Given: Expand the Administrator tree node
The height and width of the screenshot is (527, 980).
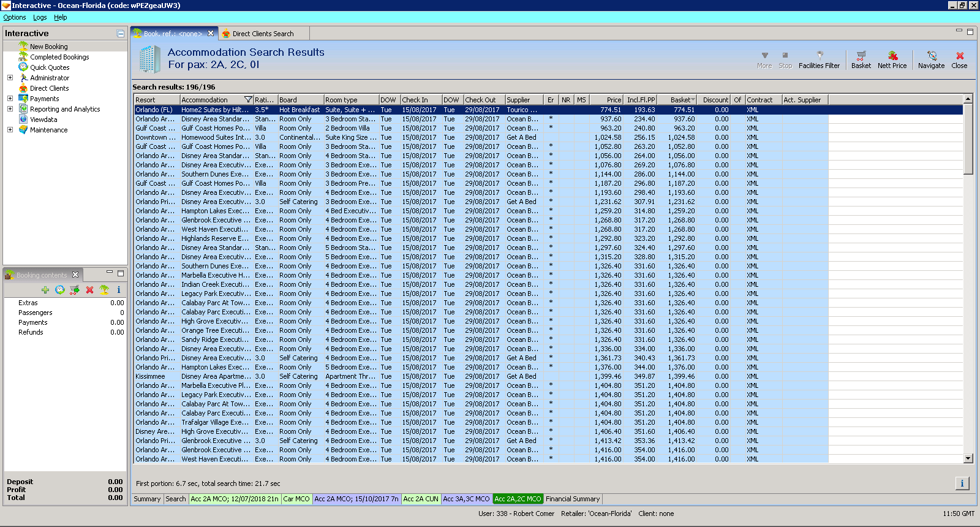Looking at the screenshot, I should 10,78.
